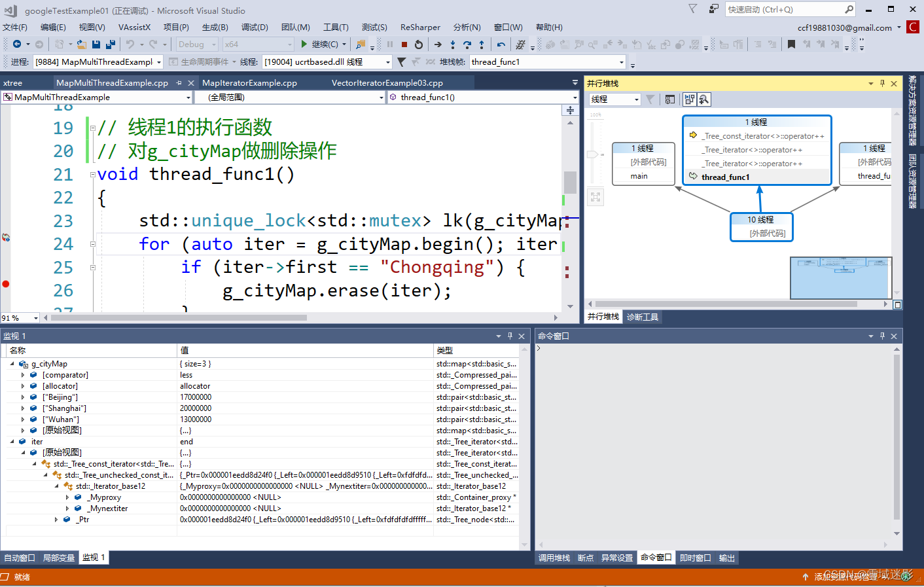
Task: Switch to MapIteratorExample.cpp tab
Action: click(249, 83)
